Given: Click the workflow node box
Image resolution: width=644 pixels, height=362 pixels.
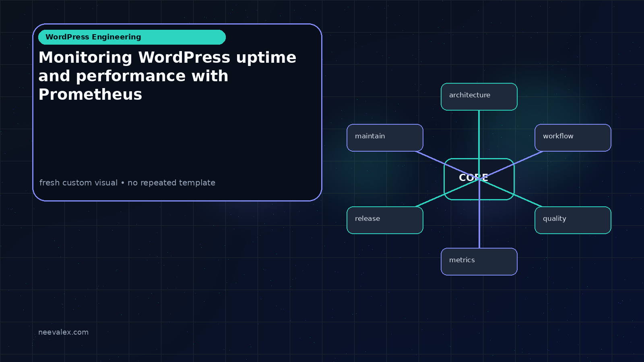Looking at the screenshot, I should (573, 138).
